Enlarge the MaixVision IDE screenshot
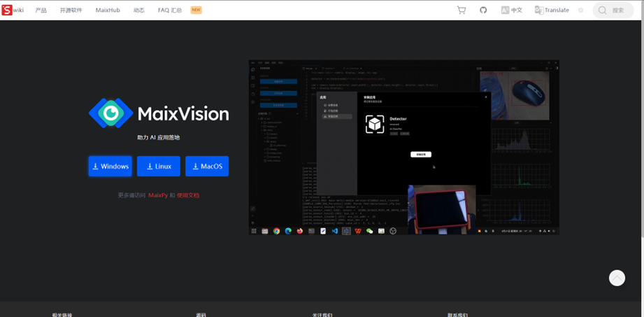This screenshot has height=317, width=644. point(403,147)
